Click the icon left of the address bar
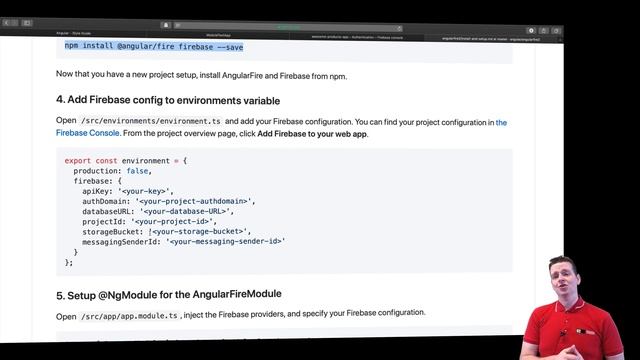 point(166,25)
